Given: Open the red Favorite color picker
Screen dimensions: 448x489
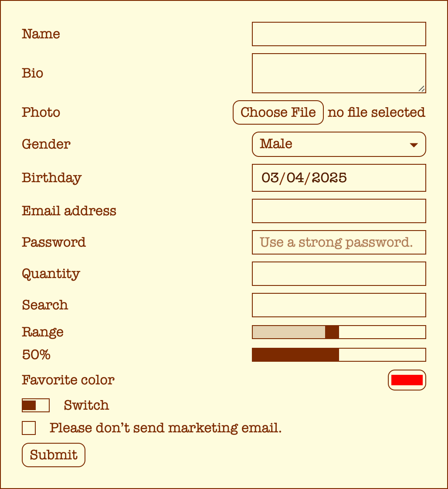Looking at the screenshot, I should pos(407,380).
